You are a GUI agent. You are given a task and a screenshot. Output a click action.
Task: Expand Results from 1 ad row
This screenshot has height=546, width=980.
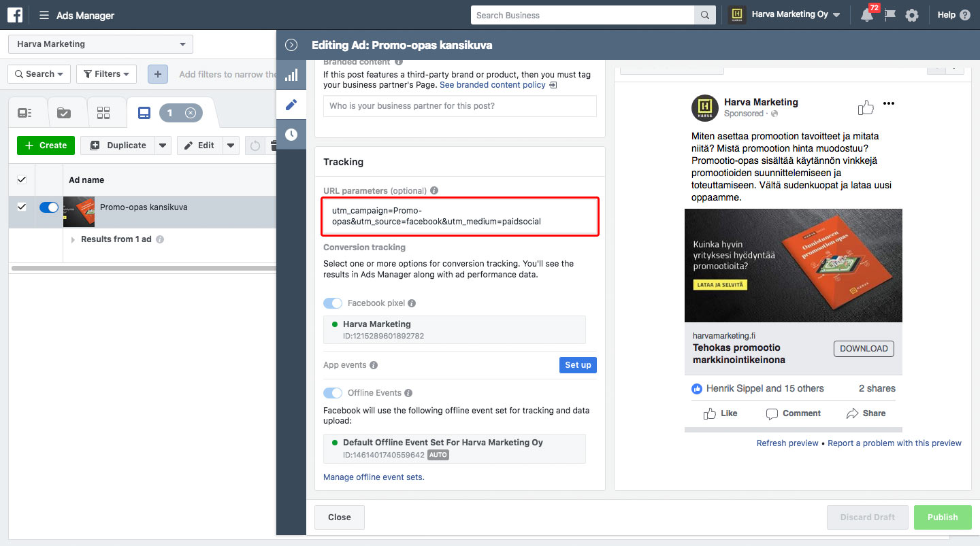[x=73, y=239]
